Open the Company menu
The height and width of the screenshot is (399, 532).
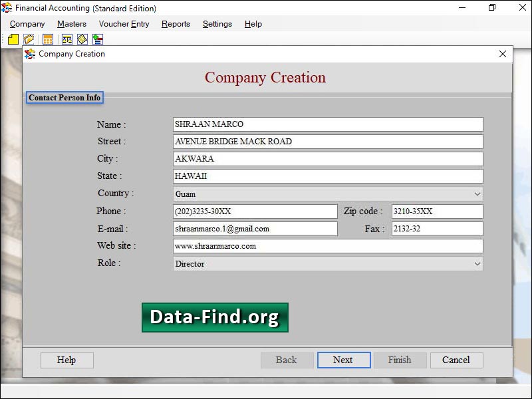point(27,24)
